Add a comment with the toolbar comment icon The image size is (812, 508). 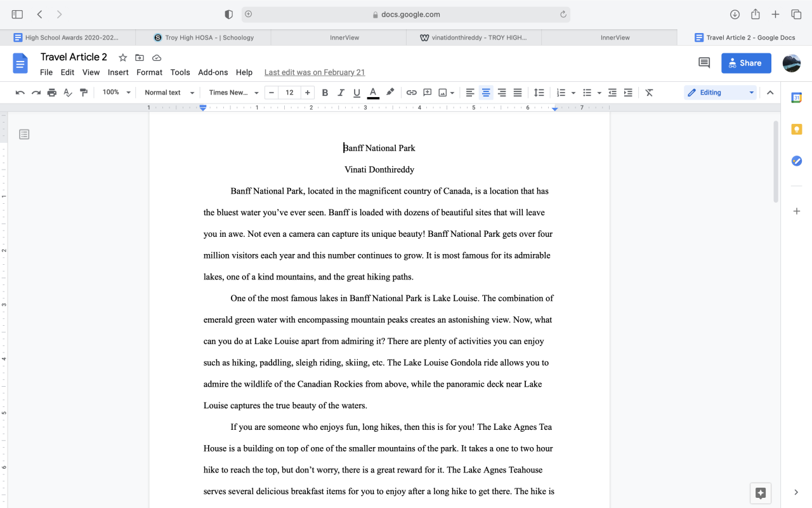(428, 93)
